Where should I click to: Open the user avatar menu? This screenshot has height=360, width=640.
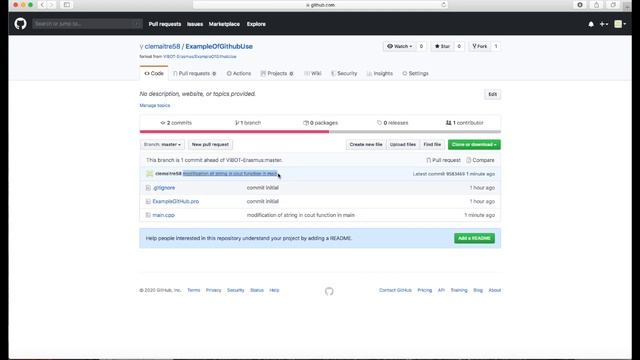point(620,24)
